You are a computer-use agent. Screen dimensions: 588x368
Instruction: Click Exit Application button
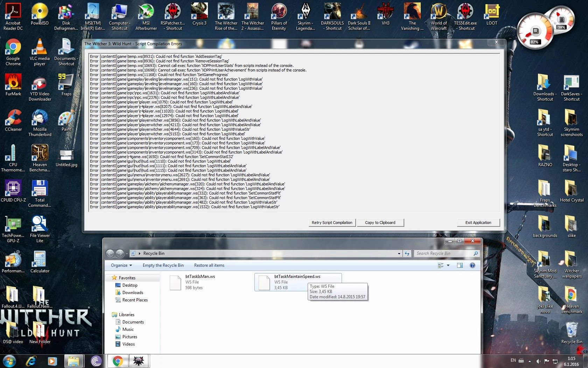[478, 223]
